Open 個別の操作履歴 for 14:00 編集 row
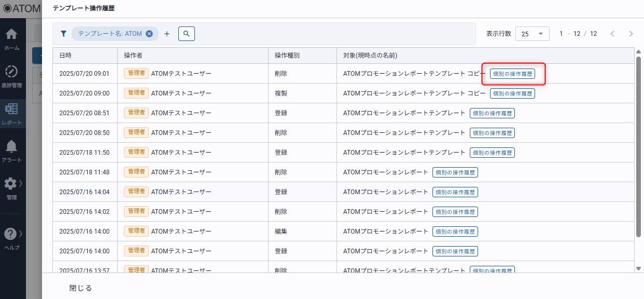Viewport: 644px width, 299px height. (455, 232)
